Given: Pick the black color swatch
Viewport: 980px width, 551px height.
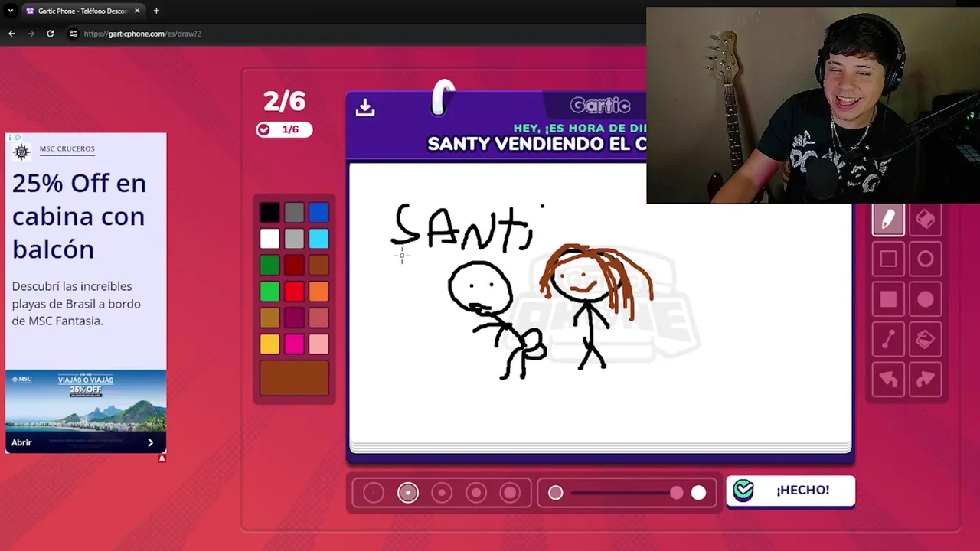Looking at the screenshot, I should pos(269,213).
